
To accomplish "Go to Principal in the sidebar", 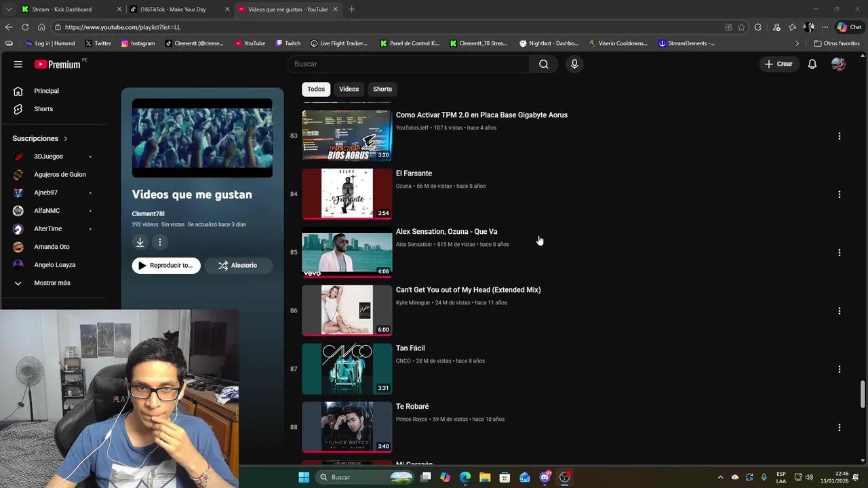I will (46, 91).
